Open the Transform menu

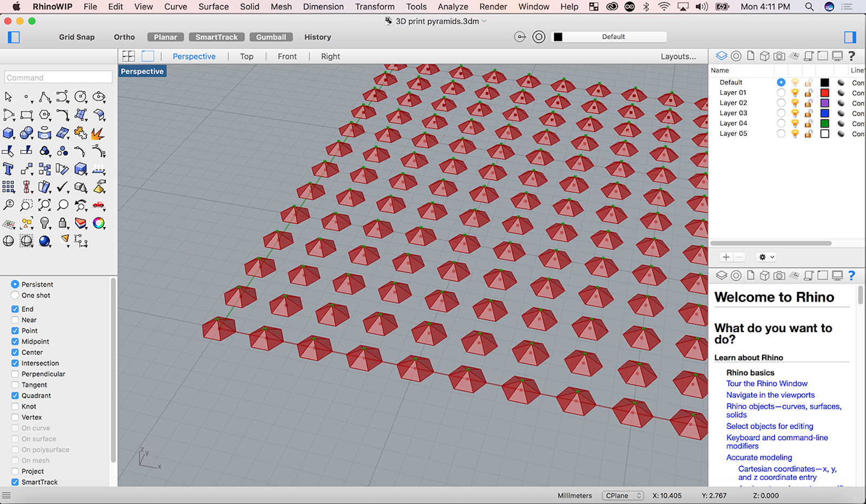[x=375, y=6]
